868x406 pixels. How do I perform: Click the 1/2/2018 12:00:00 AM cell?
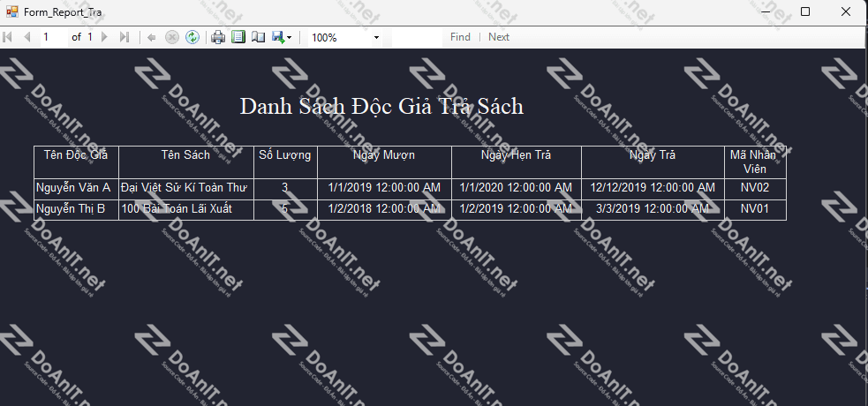pos(384,210)
